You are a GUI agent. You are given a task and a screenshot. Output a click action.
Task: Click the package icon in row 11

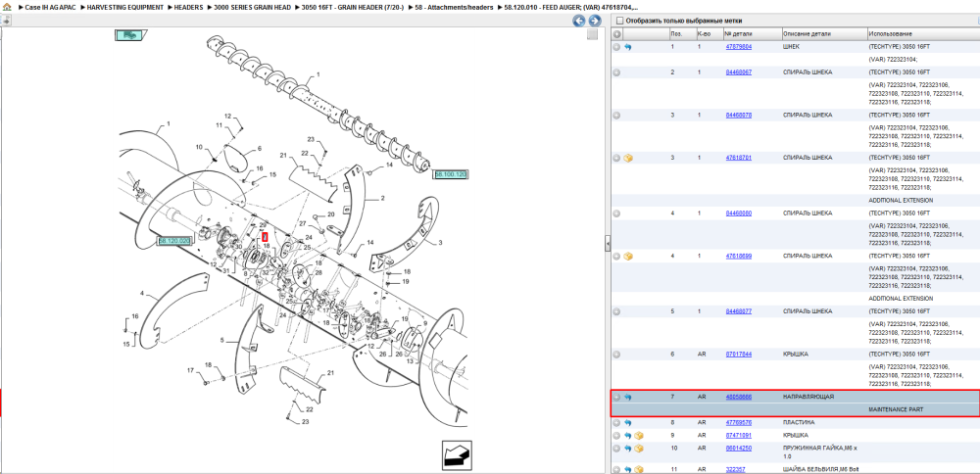pyautogui.click(x=638, y=469)
